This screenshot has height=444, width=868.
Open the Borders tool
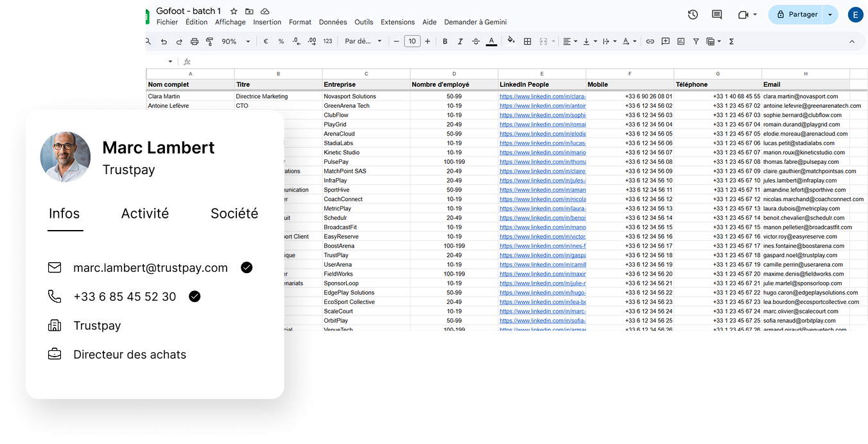(527, 40)
